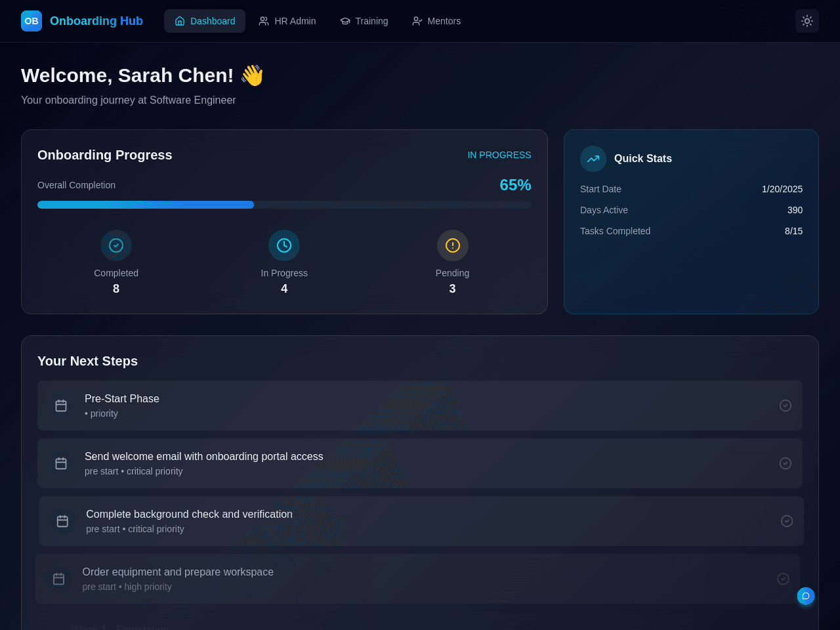Mark Send welcome email task complete
This screenshot has width=840, height=630.
click(x=786, y=463)
